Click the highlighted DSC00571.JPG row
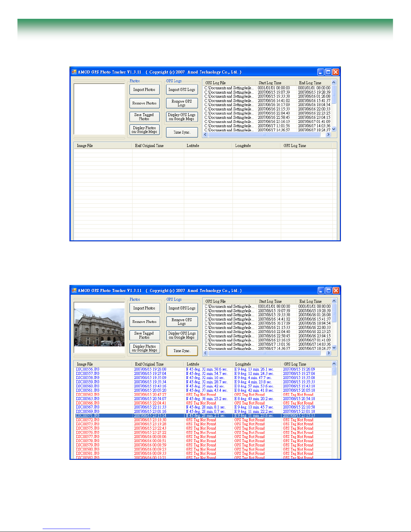Image resolution: width=411 pixels, height=532 pixels. click(203, 416)
